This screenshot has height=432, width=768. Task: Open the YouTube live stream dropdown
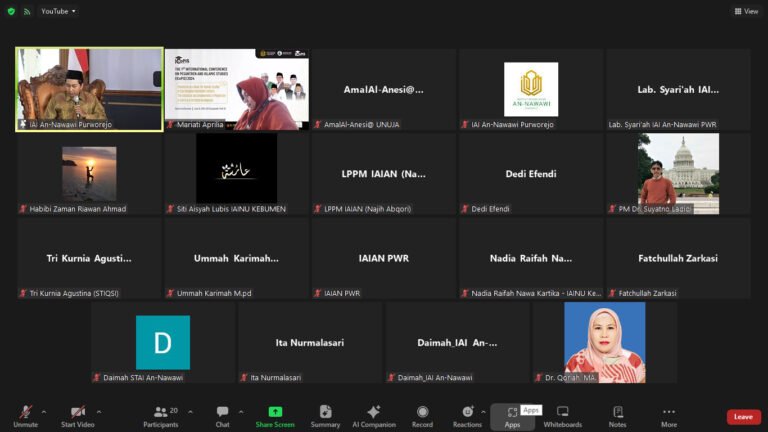[58, 11]
